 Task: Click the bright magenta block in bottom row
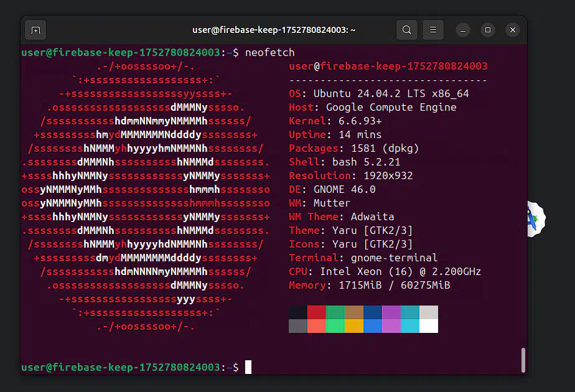(391, 326)
